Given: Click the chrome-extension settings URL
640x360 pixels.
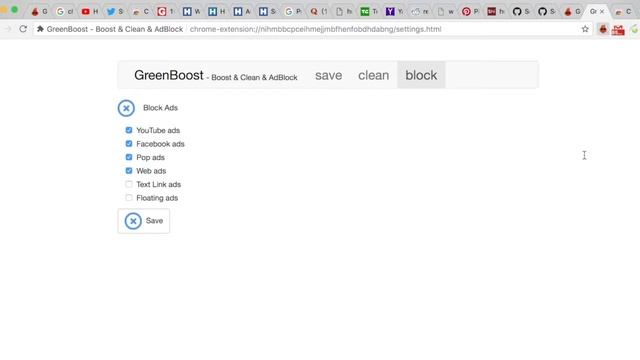Looking at the screenshot, I should (315, 29).
